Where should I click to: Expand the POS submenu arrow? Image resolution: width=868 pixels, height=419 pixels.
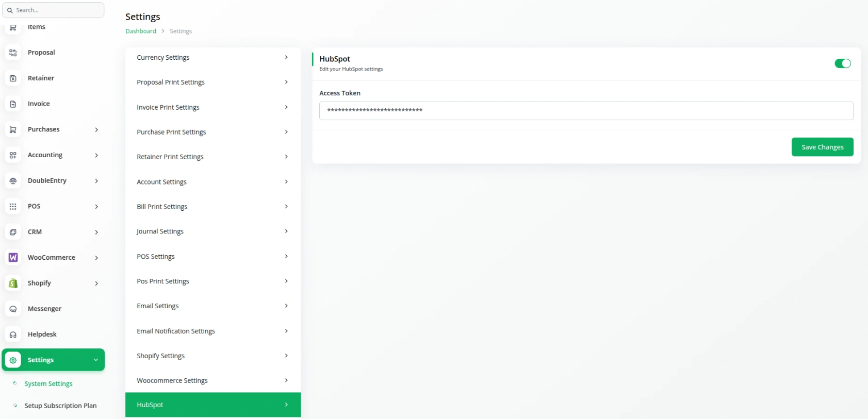coord(96,207)
